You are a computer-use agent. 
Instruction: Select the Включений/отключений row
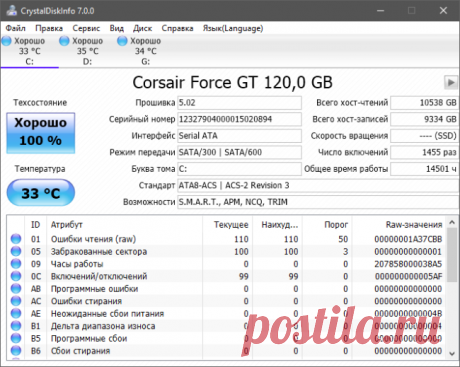tap(227, 276)
